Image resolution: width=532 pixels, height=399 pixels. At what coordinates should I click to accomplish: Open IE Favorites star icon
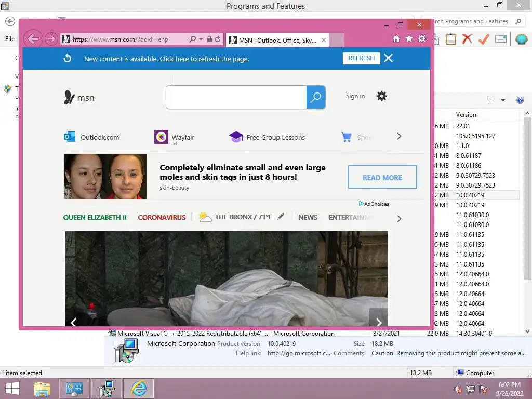coord(409,38)
